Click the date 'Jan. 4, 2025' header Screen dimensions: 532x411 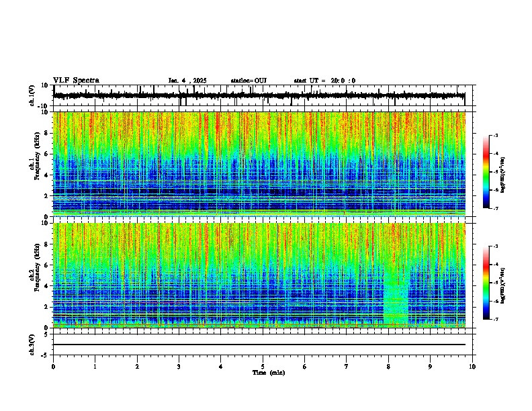click(x=187, y=81)
